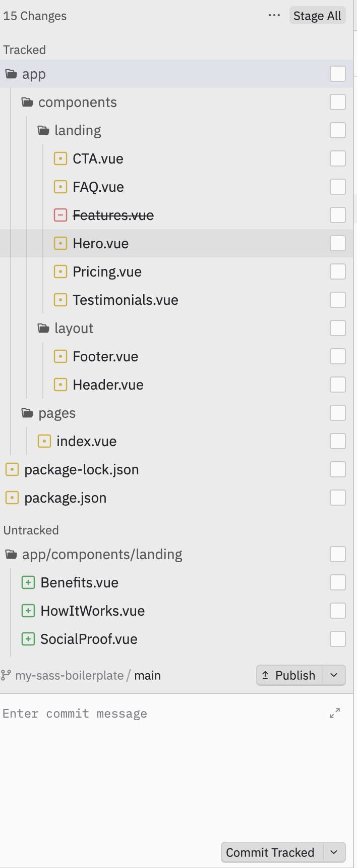357x868 pixels.
Task: Check the box for HowItWorks.vue
Action: click(338, 611)
